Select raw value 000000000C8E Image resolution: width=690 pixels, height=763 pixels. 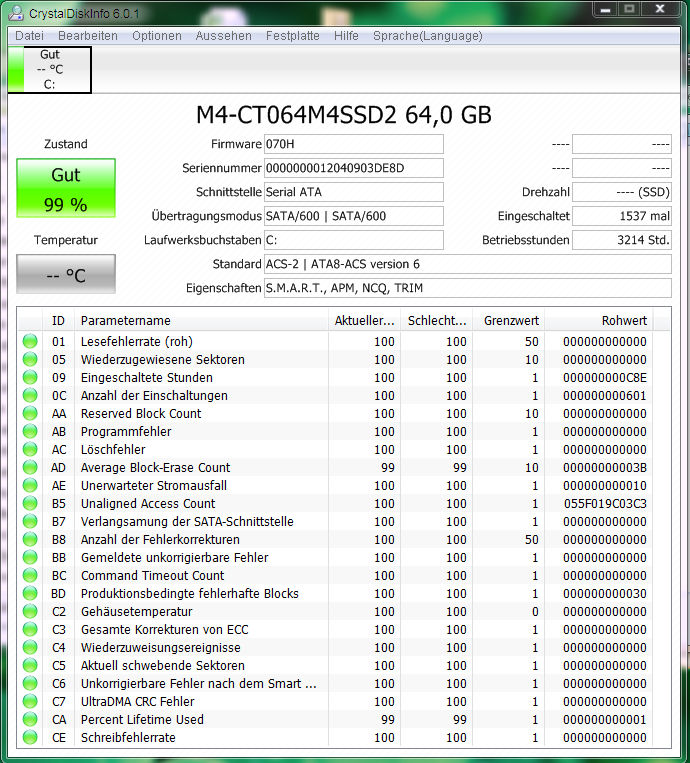[605, 377]
